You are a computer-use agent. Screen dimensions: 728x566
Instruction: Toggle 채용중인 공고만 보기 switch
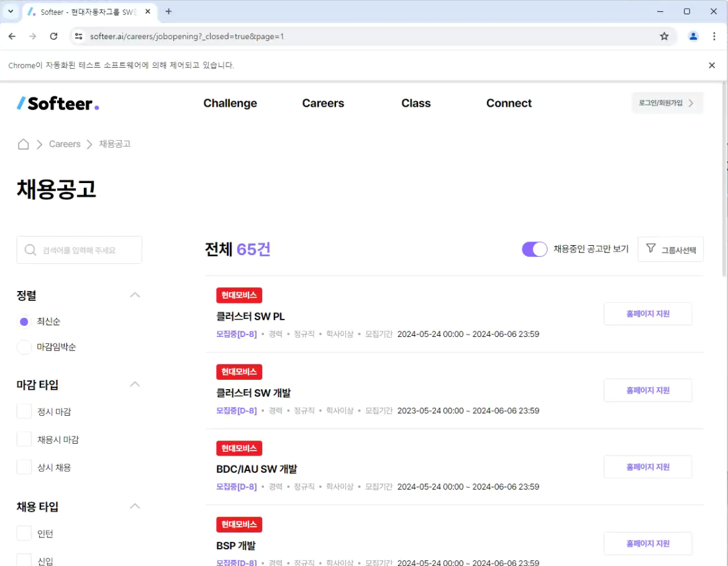[534, 249]
